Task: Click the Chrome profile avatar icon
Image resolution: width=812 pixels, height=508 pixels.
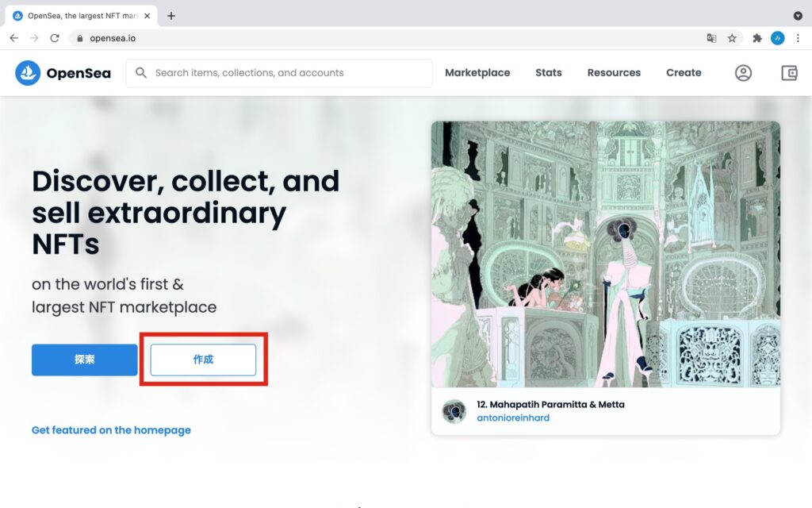Action: point(777,38)
